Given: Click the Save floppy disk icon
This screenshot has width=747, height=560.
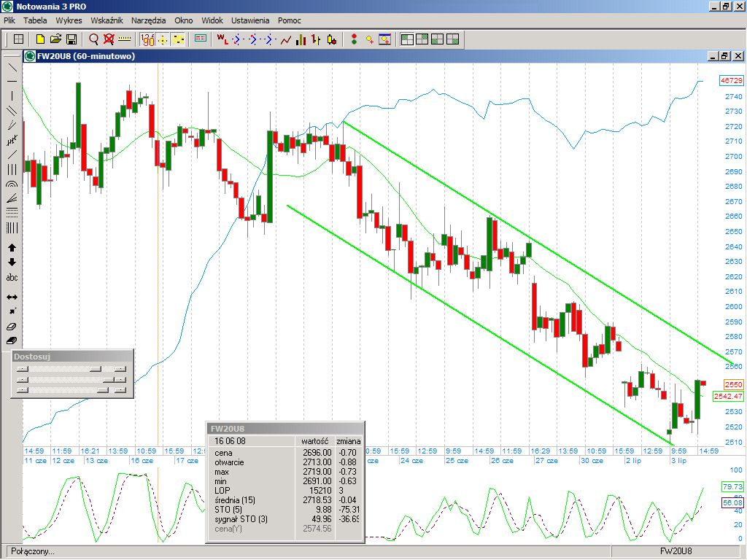Looking at the screenshot, I should pyautogui.click(x=71, y=39).
